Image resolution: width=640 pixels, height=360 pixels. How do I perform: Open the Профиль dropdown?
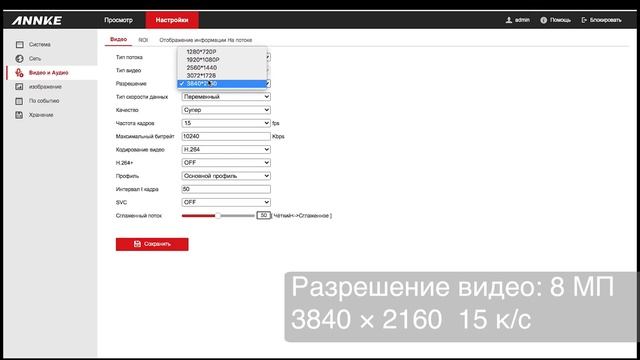click(x=226, y=176)
